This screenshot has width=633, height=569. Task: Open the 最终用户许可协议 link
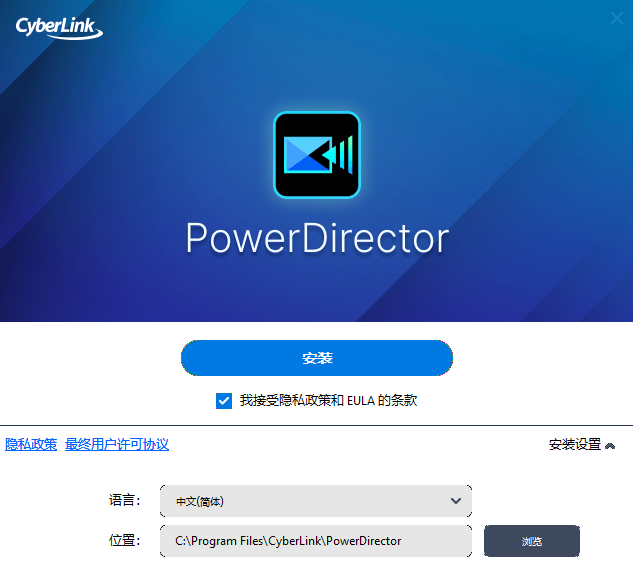(117, 445)
